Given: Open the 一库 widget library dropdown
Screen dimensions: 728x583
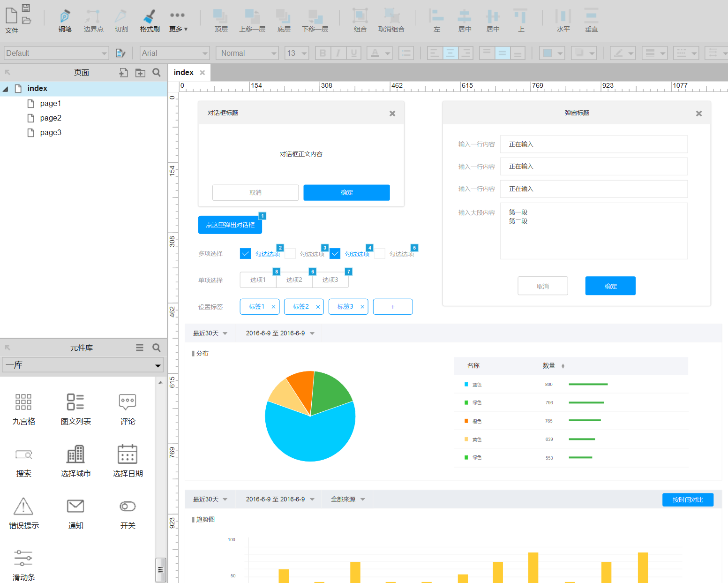Looking at the screenshot, I should [x=83, y=365].
